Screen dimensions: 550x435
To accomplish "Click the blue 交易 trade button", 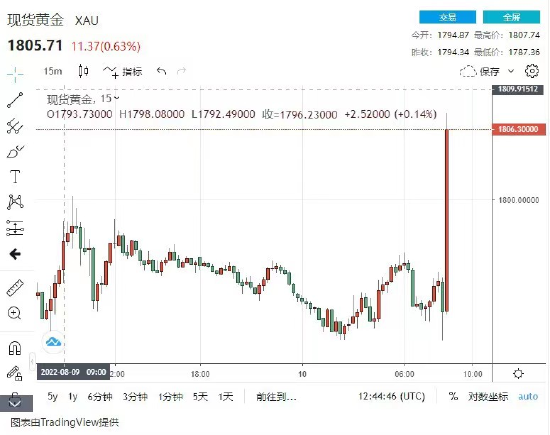I will (x=448, y=17).
